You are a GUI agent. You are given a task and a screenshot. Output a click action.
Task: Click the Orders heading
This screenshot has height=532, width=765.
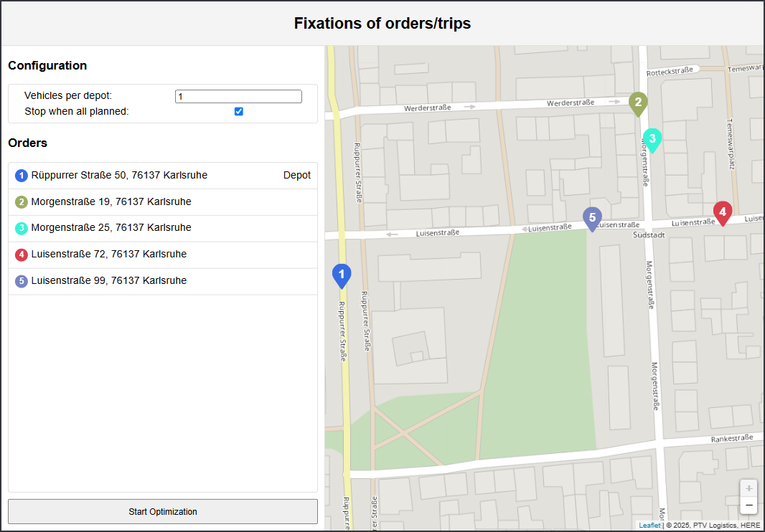[x=28, y=143]
